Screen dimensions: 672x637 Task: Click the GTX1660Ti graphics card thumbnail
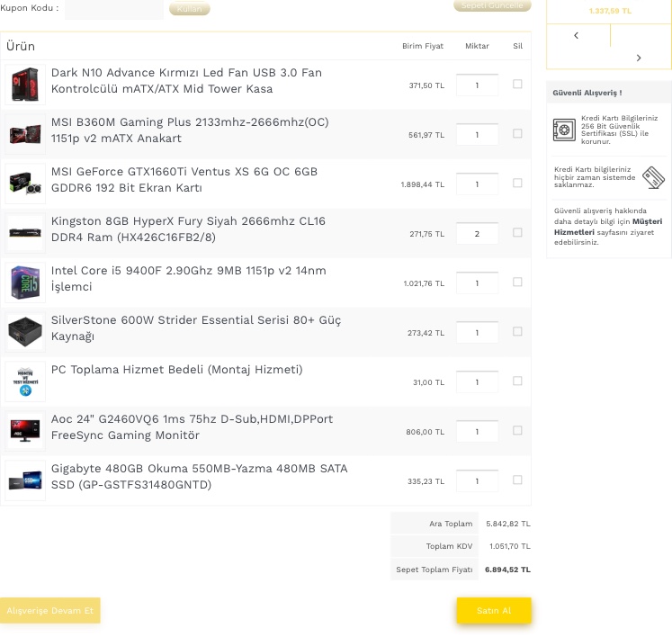click(25, 184)
